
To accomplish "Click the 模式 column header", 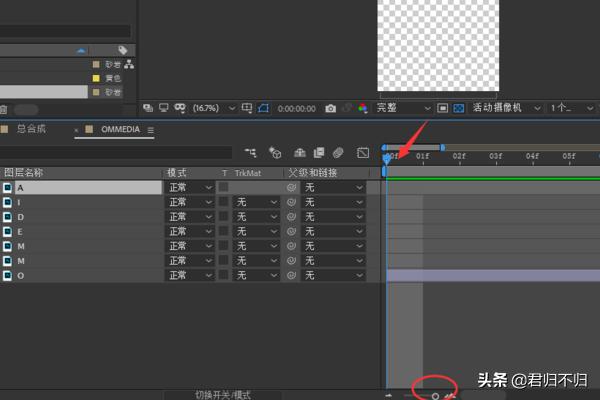I will (177, 173).
